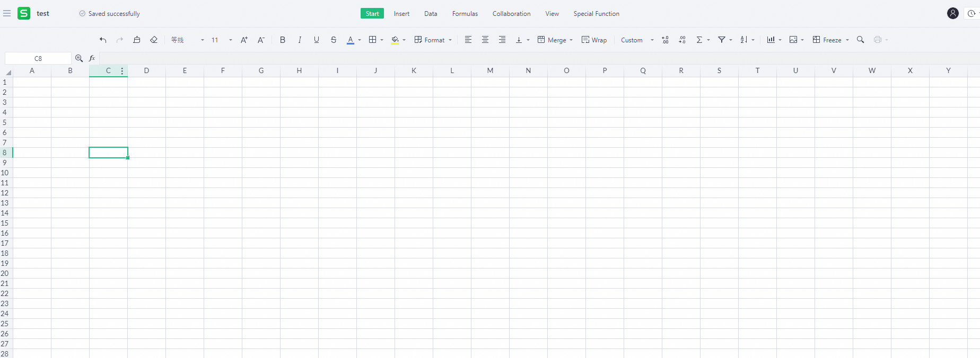The height and width of the screenshot is (358, 980).
Task: Open column C header options dots
Action: 122,71
